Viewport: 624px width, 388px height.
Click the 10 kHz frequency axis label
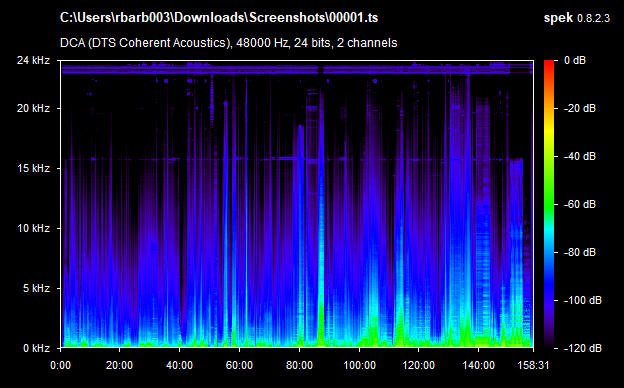[33, 228]
